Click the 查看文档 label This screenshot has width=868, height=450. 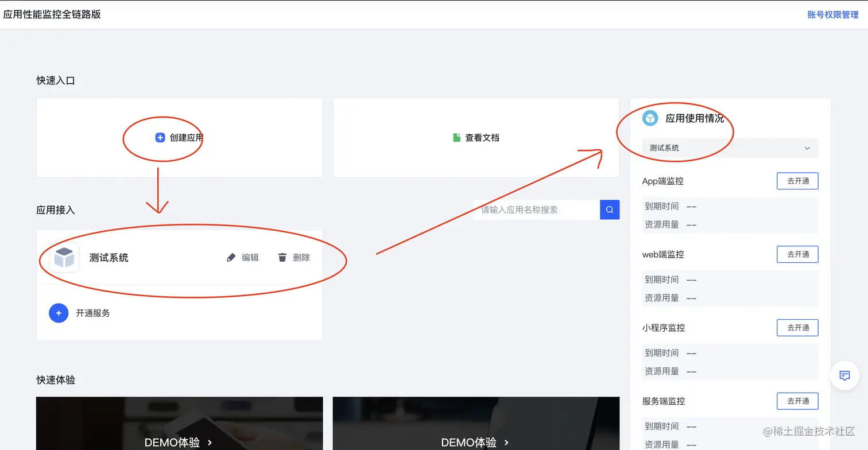pos(482,138)
